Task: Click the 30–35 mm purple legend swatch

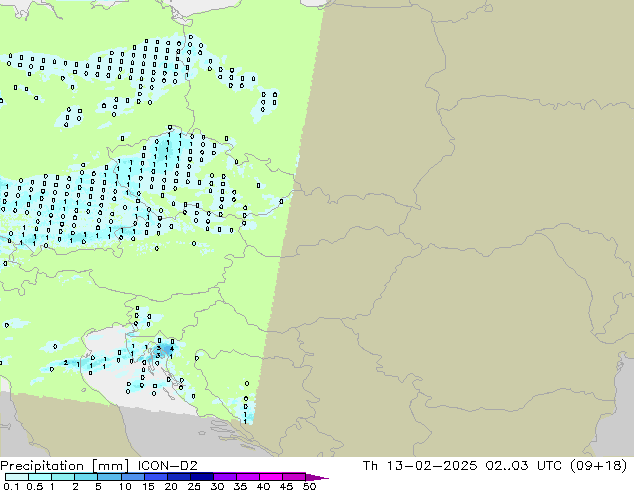Action: pyautogui.click(x=224, y=477)
